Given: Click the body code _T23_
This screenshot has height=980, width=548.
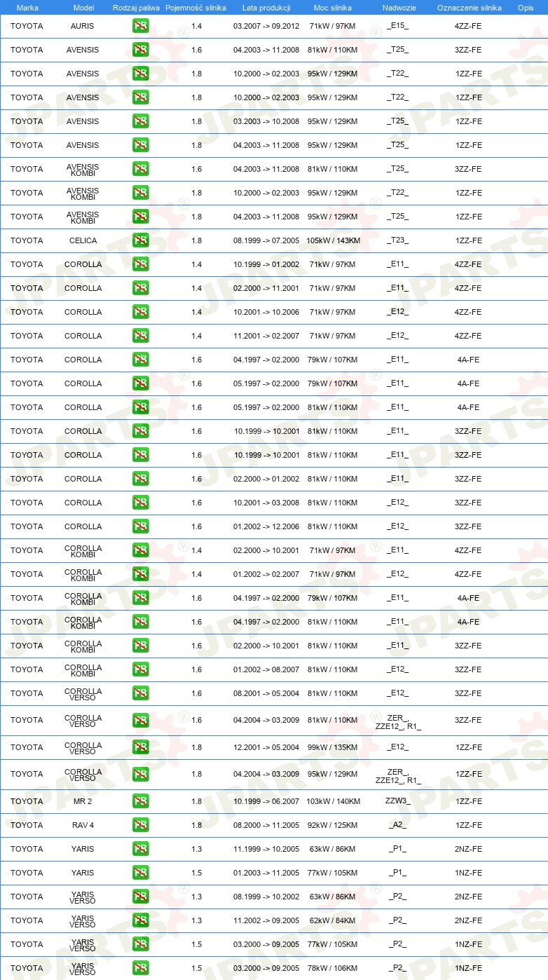Looking at the screenshot, I should [397, 240].
